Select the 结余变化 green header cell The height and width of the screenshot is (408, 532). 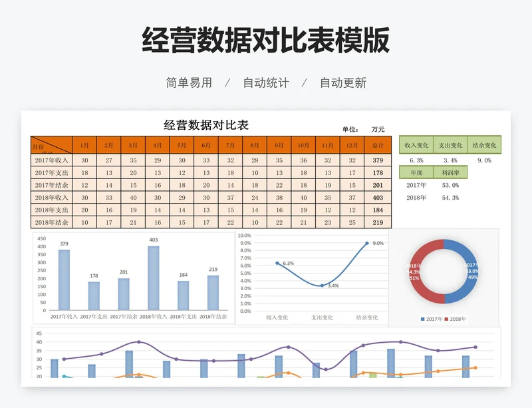[x=484, y=145]
